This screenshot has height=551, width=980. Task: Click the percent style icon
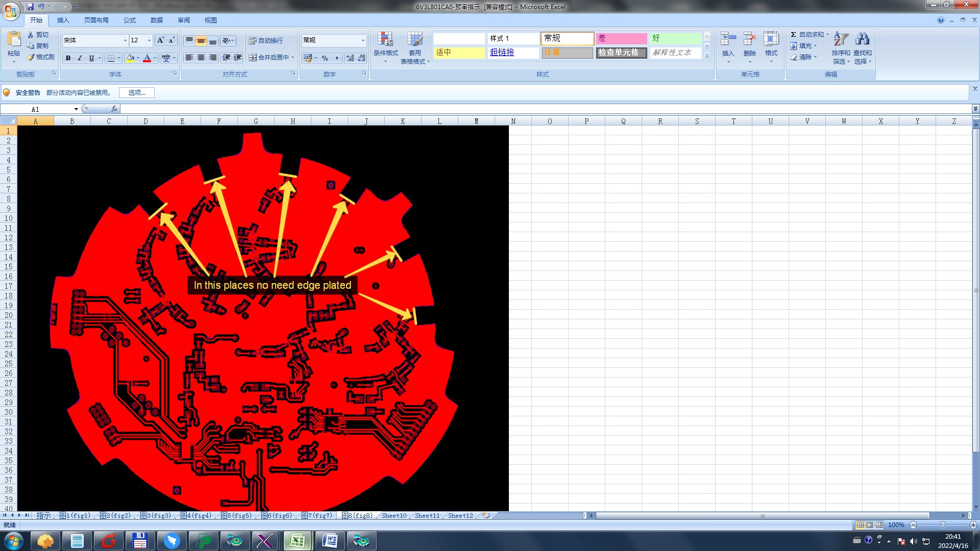325,58
